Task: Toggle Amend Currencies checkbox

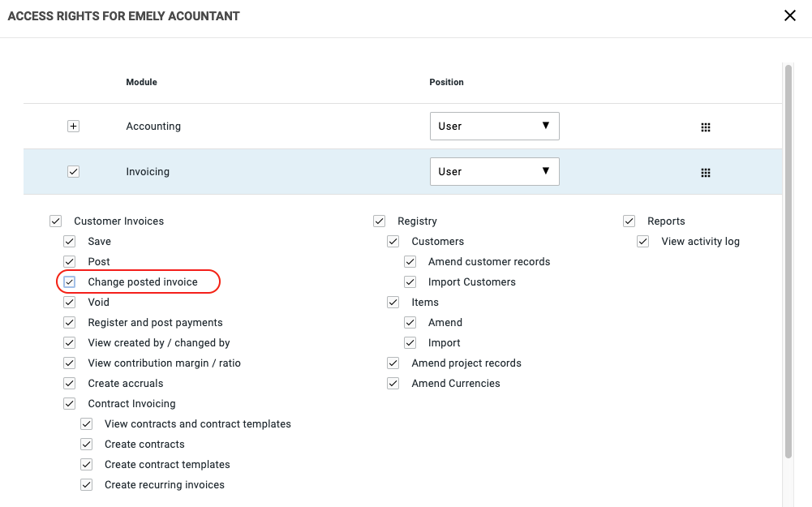Action: [393, 384]
